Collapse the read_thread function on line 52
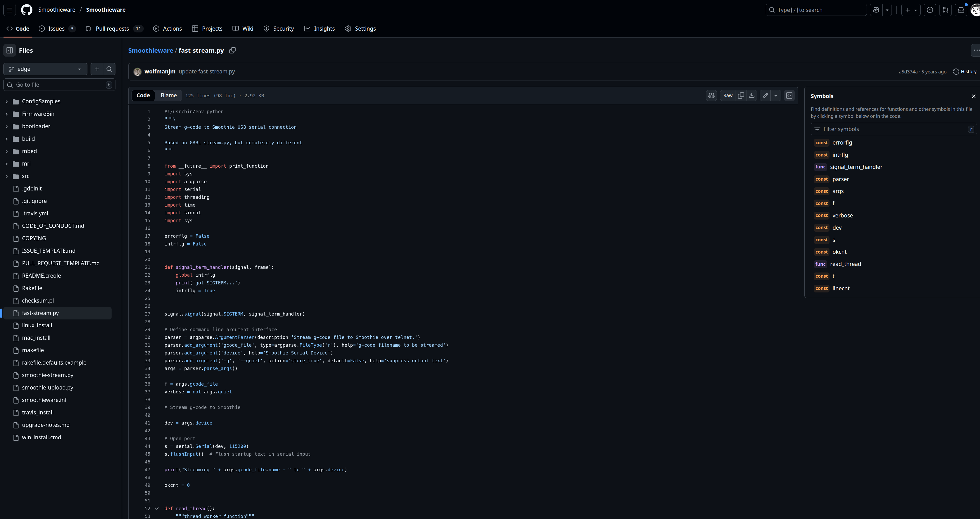Viewport: 980px width, 519px height. [x=156, y=508]
